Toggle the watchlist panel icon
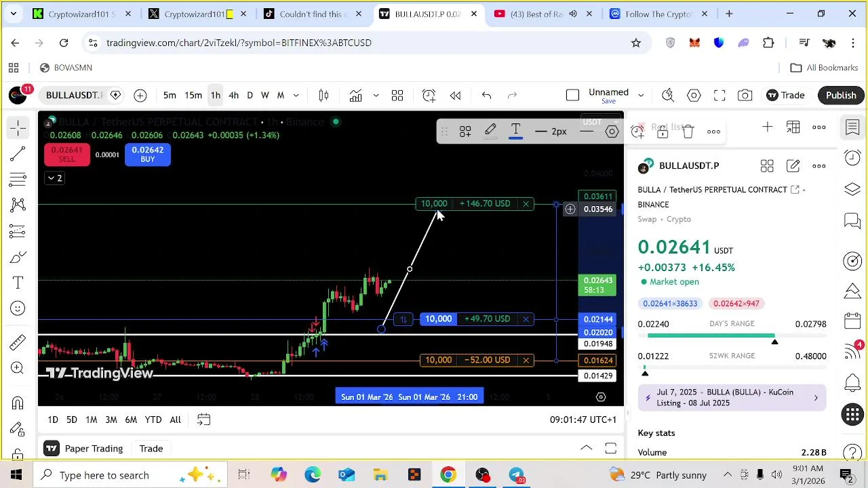The width and height of the screenshot is (868, 488). (852, 127)
